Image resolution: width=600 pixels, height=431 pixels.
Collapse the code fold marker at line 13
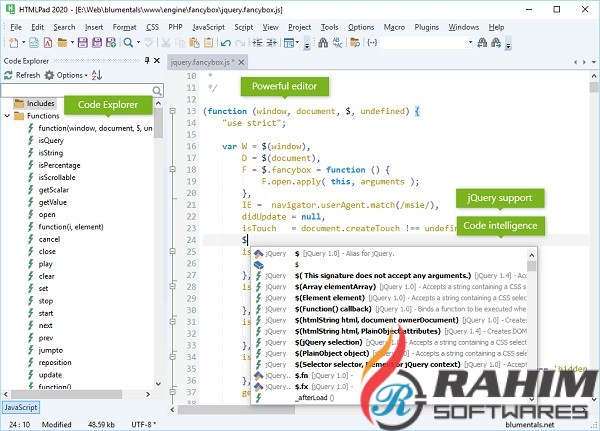point(173,111)
